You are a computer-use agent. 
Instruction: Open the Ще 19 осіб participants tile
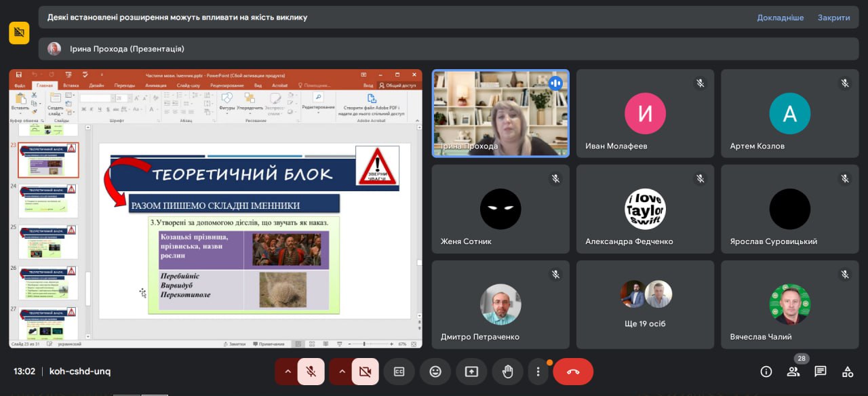[x=645, y=304]
